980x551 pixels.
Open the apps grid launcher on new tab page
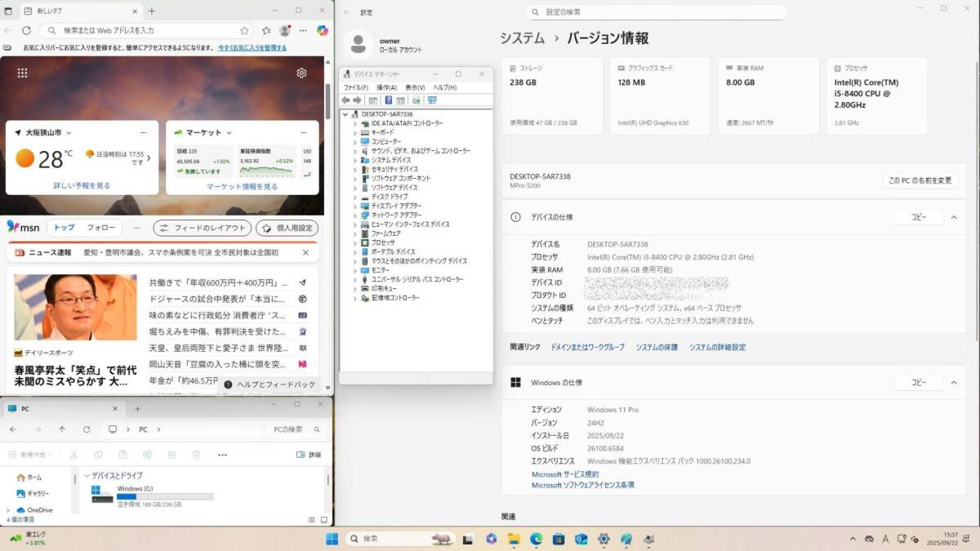point(22,73)
